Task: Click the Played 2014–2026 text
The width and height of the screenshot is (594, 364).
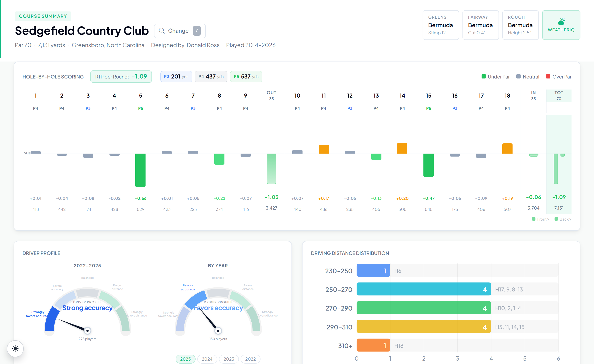Action: [x=251, y=45]
